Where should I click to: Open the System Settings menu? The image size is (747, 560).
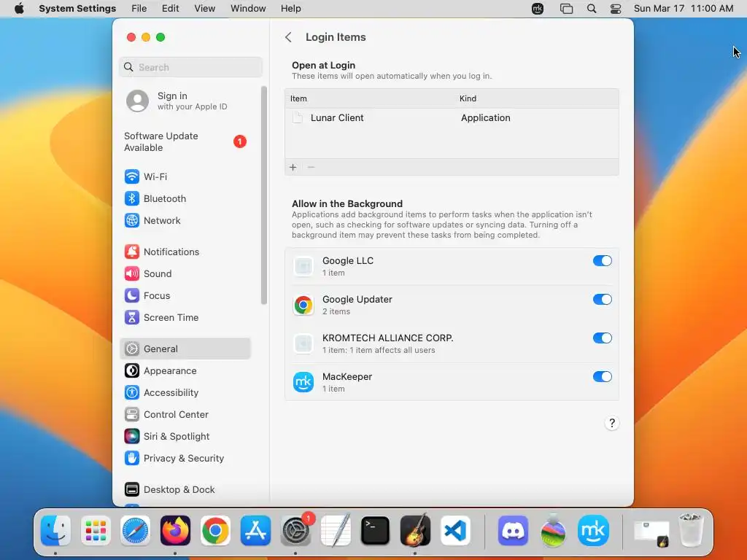77,9
